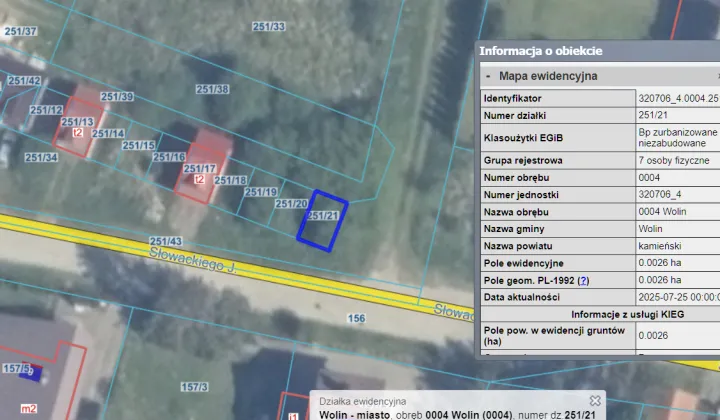
Task: Click the Identyfikator row label
Action: pos(512,99)
